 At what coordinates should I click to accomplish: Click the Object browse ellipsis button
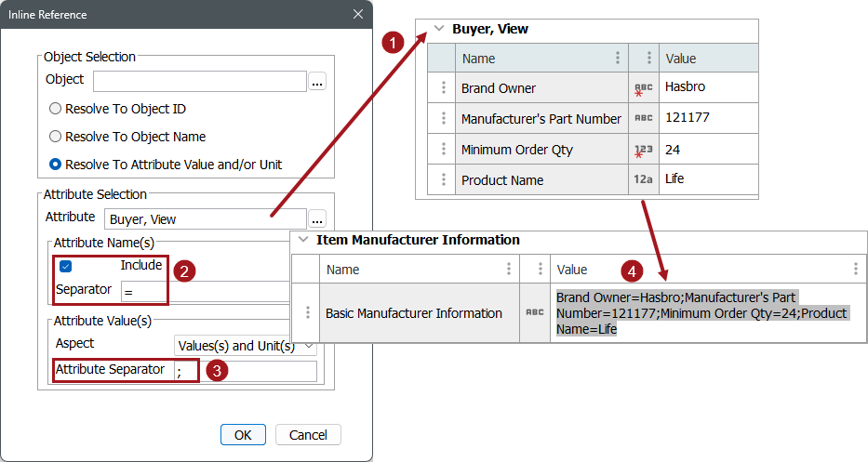317,82
